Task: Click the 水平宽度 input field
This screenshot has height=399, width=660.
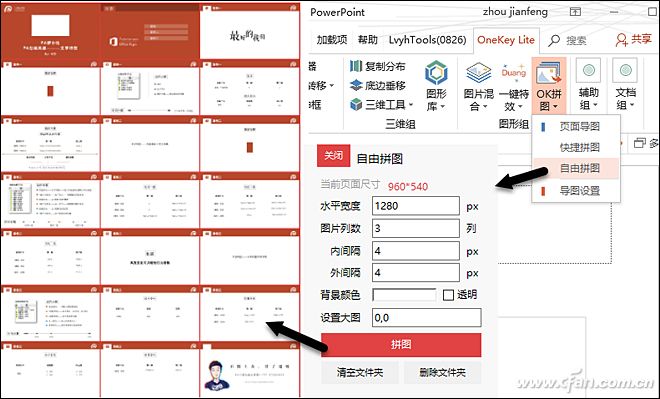Action: coord(415,206)
